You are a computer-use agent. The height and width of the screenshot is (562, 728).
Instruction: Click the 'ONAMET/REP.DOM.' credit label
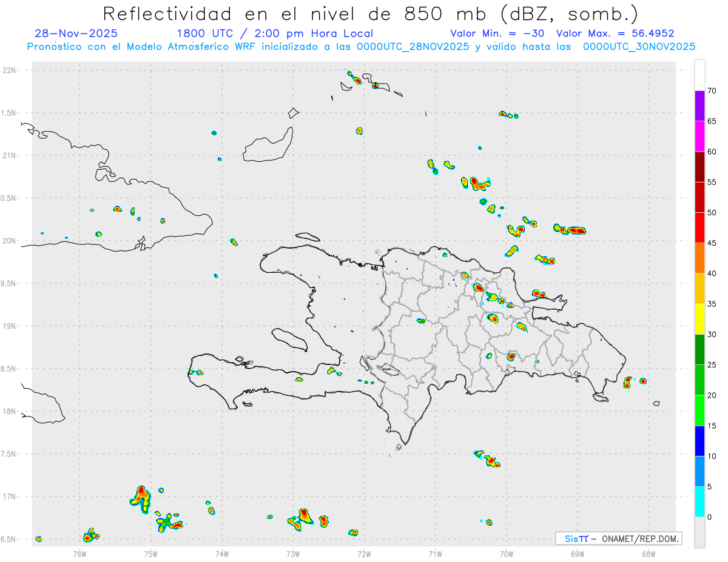click(x=639, y=538)
